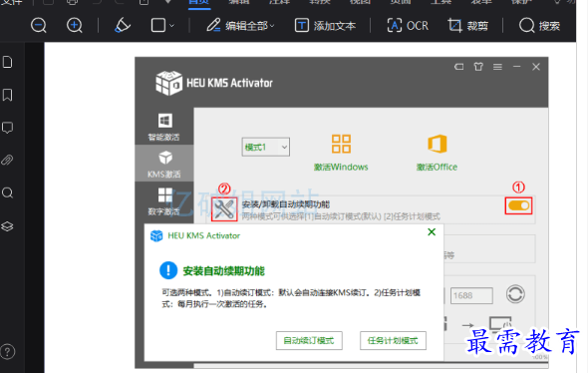This screenshot has height=373, width=588.
Task: Open the search sidebar magnifier icon
Action: click(8, 192)
